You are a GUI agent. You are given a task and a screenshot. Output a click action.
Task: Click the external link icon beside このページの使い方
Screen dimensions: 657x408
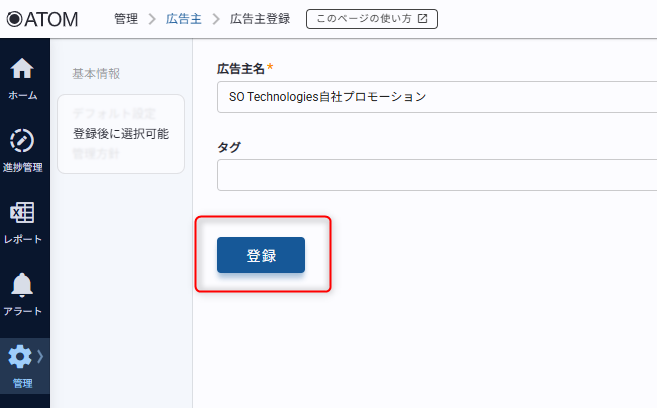pos(422,19)
